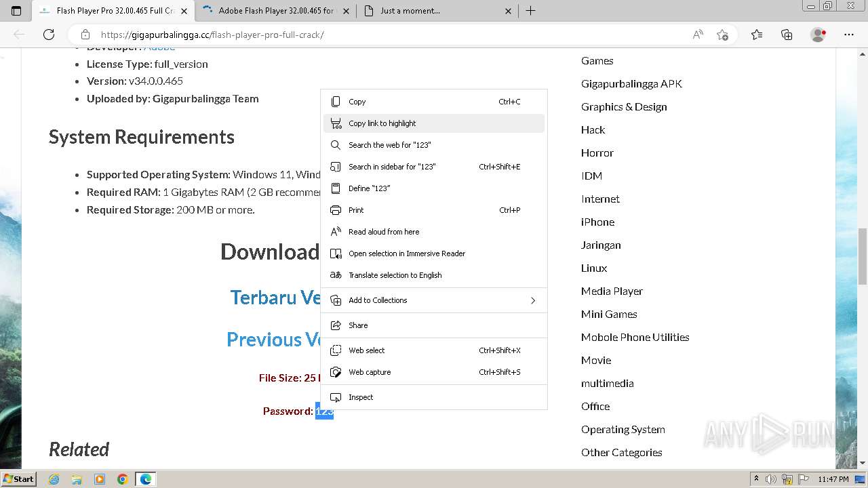Click the Print menu entry
The width and height of the screenshot is (868, 488).
point(434,210)
